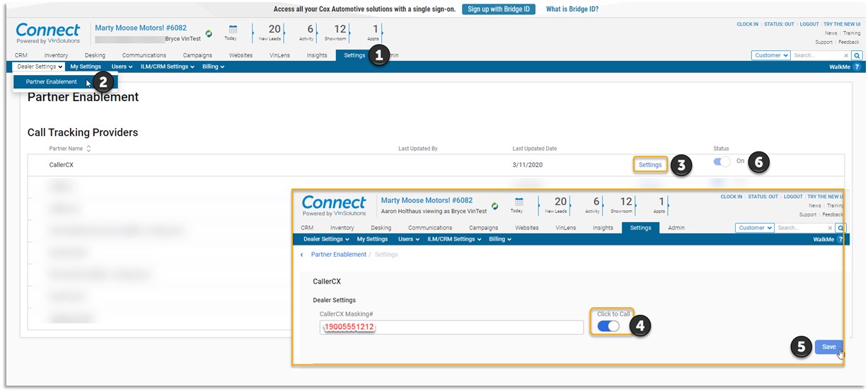Select My Settings in inset window submenu
Screen dimensions: 868x392
coord(372,239)
